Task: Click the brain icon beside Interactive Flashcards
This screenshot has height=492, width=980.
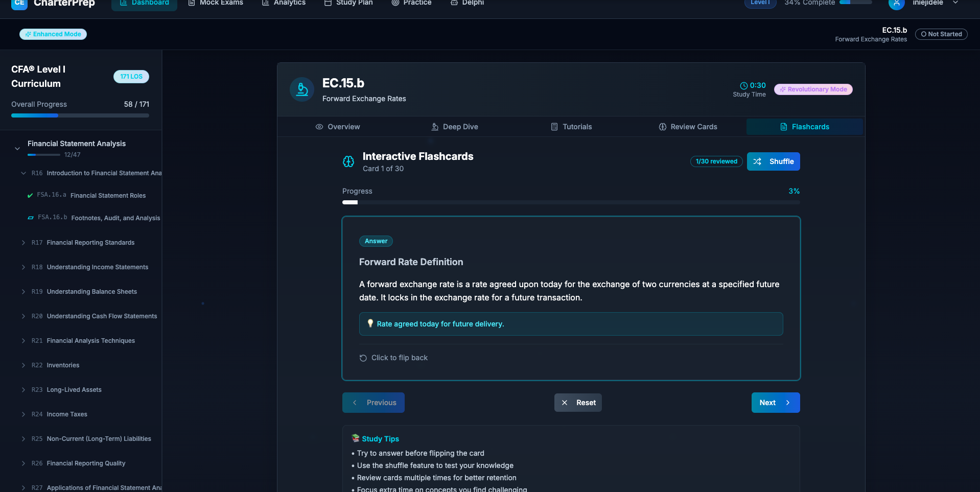Action: (348, 162)
